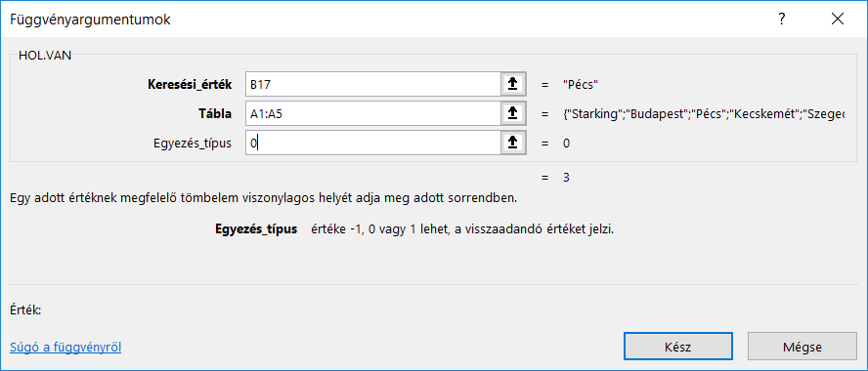The image size is (868, 371).
Task: Click the formula result value 3
Action: click(566, 178)
